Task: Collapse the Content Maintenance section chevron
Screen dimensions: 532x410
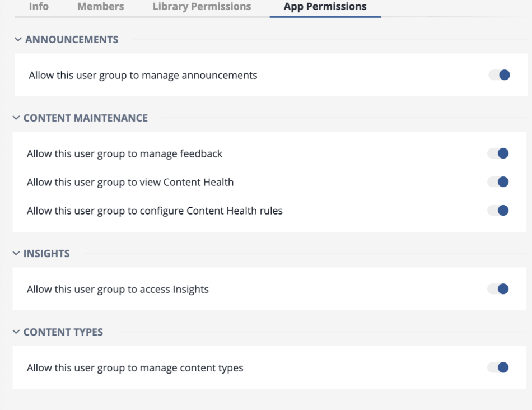Action: pos(16,118)
